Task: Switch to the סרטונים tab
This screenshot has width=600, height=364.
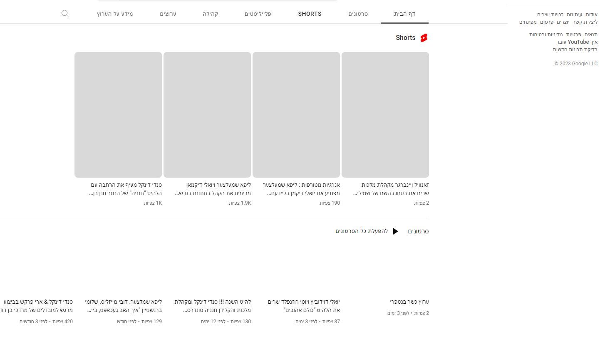Action: pos(358,14)
